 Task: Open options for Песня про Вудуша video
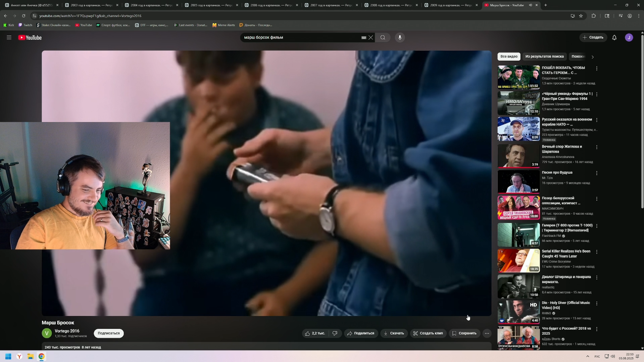596,173
